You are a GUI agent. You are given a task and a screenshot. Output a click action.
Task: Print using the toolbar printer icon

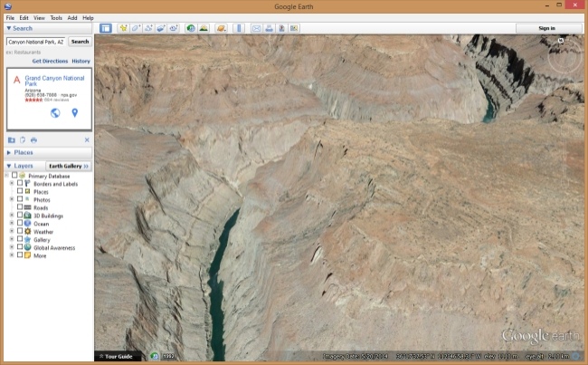(269, 28)
